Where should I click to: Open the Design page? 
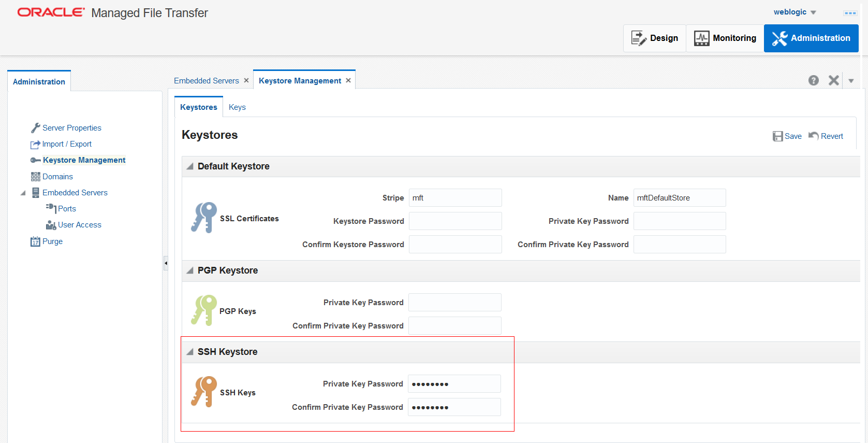[654, 38]
